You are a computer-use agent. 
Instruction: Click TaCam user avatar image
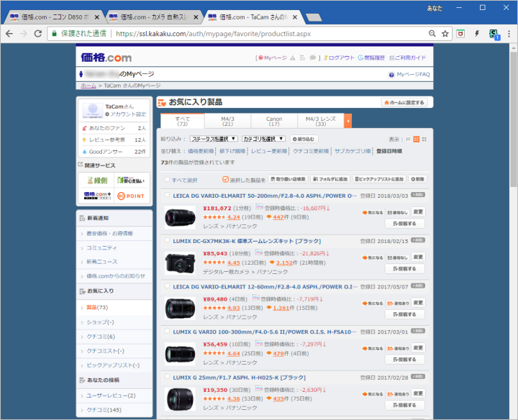click(93, 110)
